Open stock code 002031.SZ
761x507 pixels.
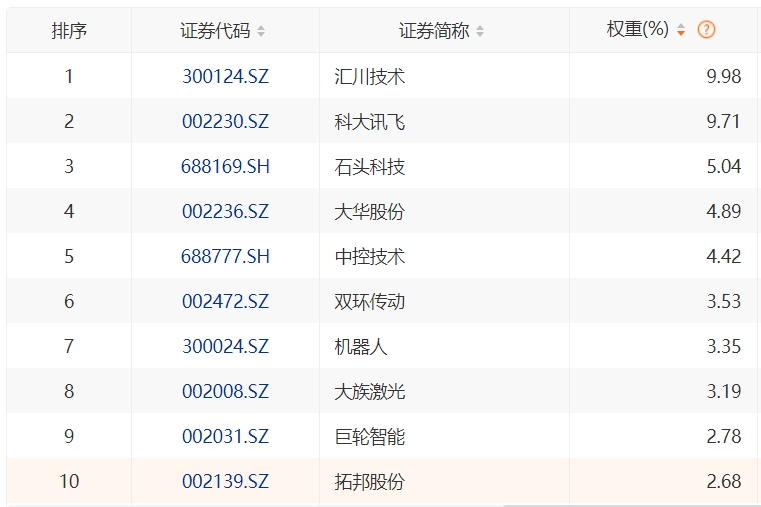click(x=225, y=436)
